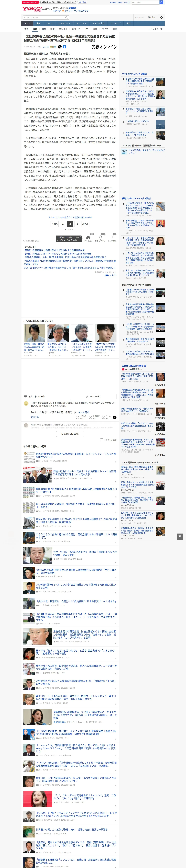Open the 有料 tab
Screen dimensions: 186x868
128,23
